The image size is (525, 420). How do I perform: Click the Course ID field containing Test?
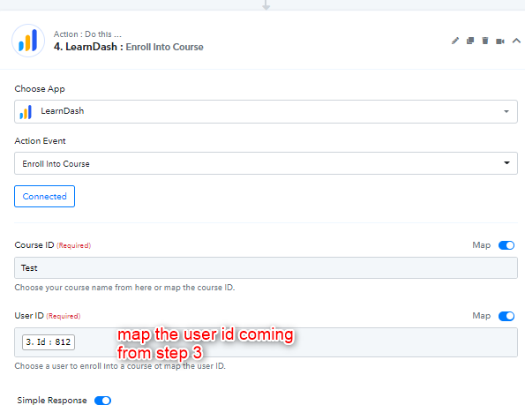pos(266,268)
